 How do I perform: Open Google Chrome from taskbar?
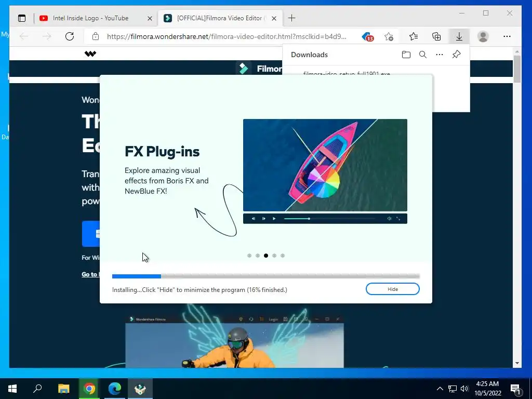(x=89, y=389)
